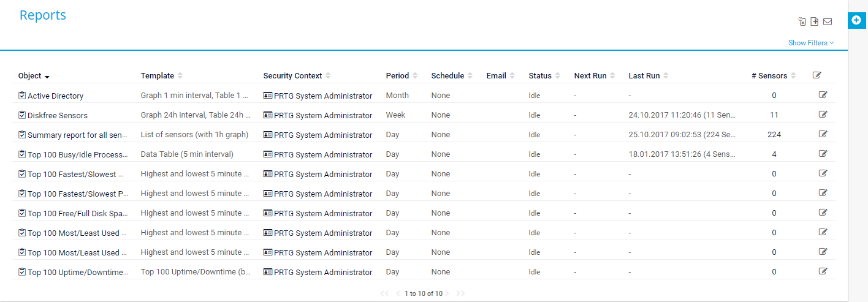Open PRTG System Administrator in first row
The width and height of the screenshot is (868, 302).
[x=322, y=96]
